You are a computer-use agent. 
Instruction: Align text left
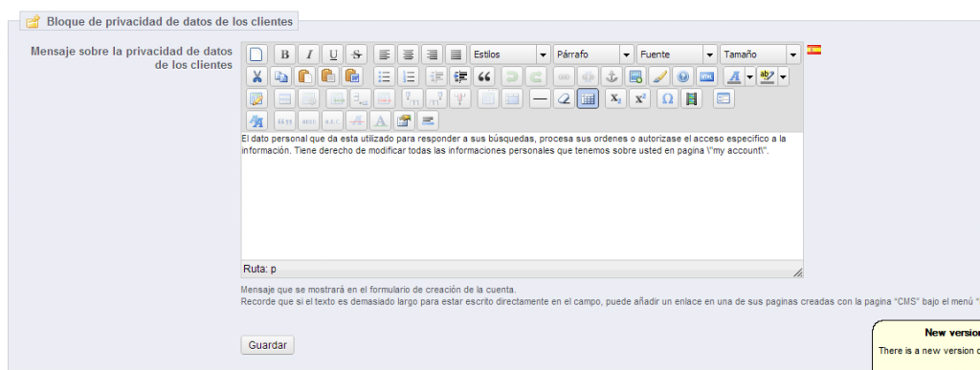point(386,54)
